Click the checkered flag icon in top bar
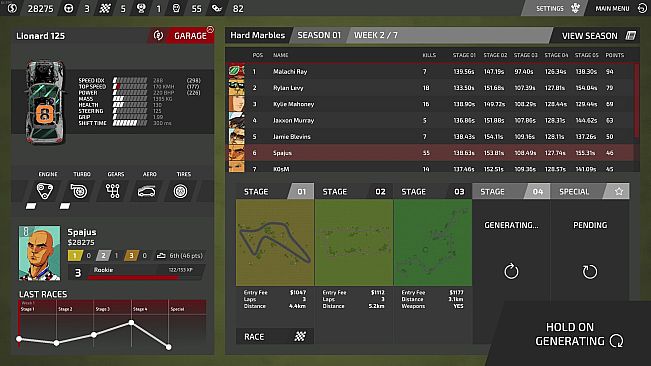The height and width of the screenshot is (366, 651). point(105,8)
